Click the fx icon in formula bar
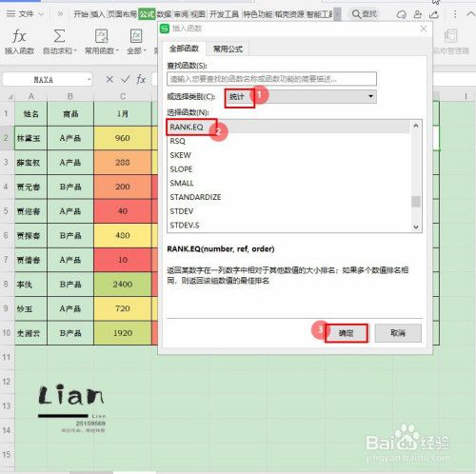Viewport: 476px width, 474px height. point(141,79)
